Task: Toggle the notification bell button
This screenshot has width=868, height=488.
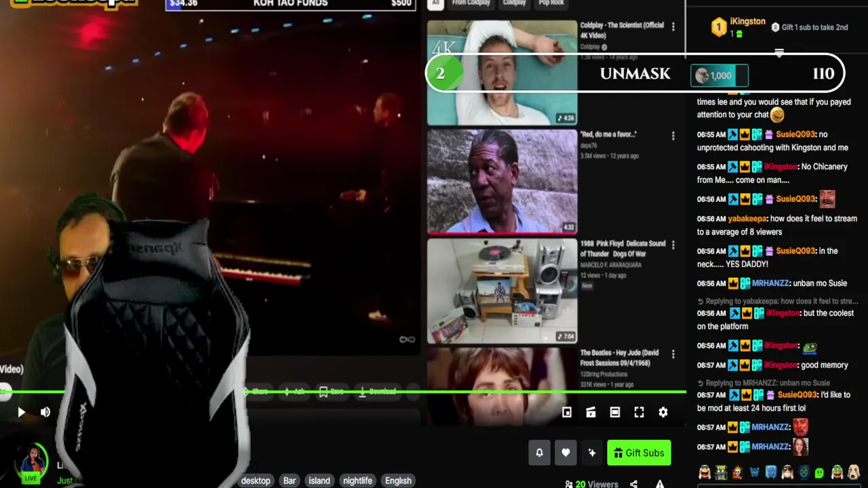Action: click(x=539, y=453)
